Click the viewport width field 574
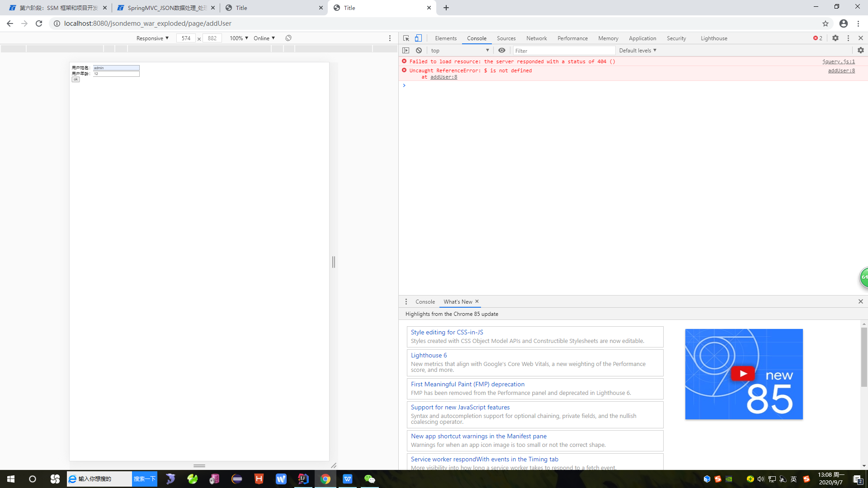The image size is (868, 488). tap(186, 38)
